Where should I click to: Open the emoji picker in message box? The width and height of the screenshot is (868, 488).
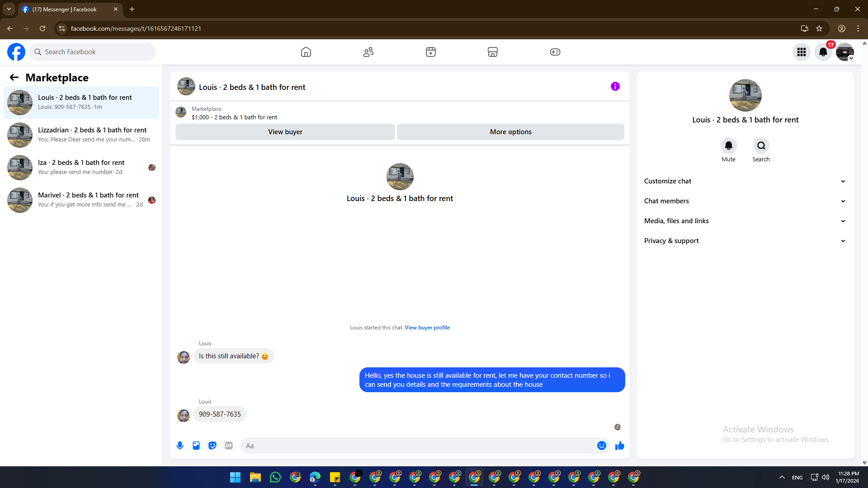tap(601, 446)
